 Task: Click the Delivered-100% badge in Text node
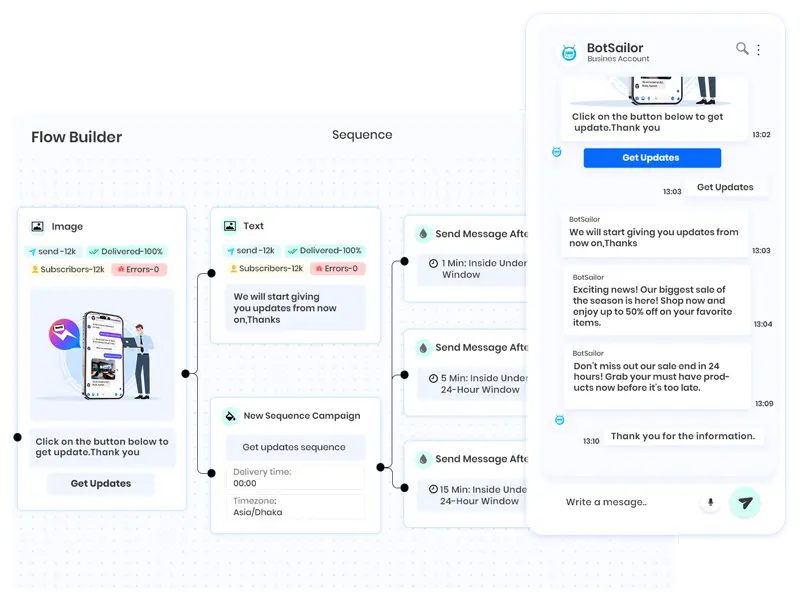pos(325,251)
